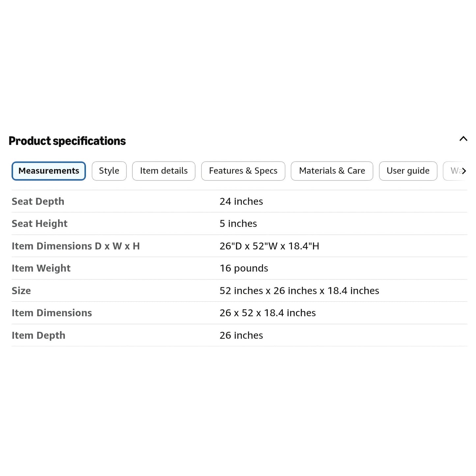This screenshot has width=476, height=476.
Task: Click the 26"D x 52"W x 18.4"H value
Action: (x=269, y=246)
